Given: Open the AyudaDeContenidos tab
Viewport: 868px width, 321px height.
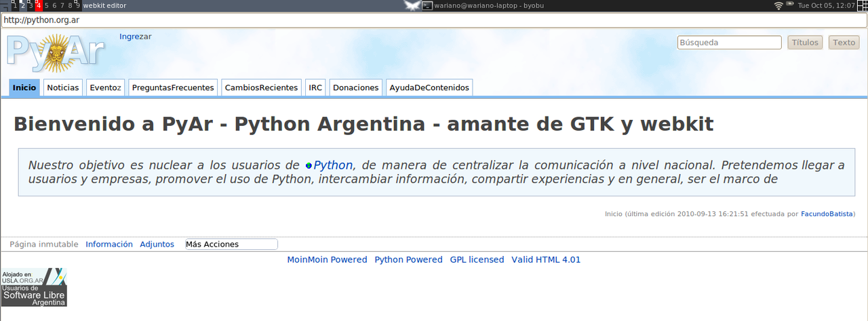Looking at the screenshot, I should click(429, 87).
